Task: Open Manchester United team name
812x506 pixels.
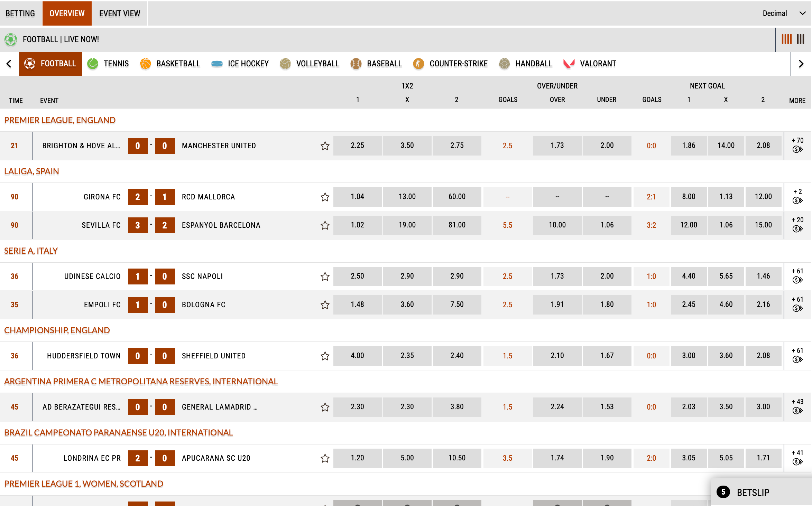Action: tap(219, 146)
